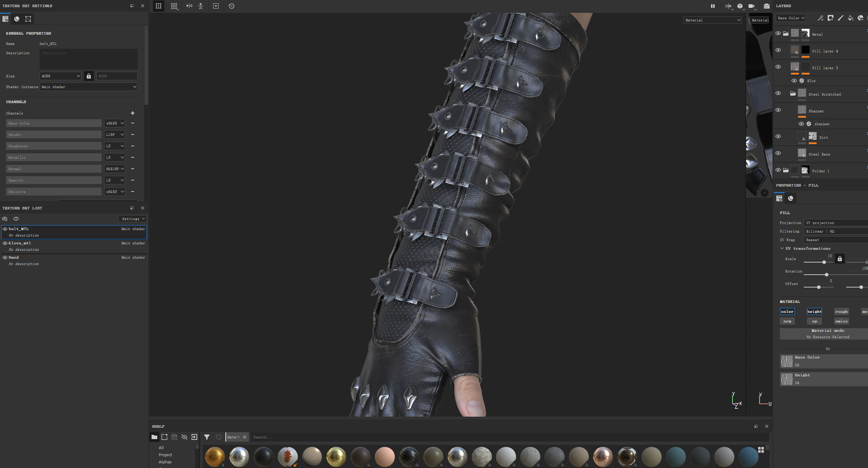Add a new channel with plus
This screenshot has height=468, width=868.
click(132, 113)
